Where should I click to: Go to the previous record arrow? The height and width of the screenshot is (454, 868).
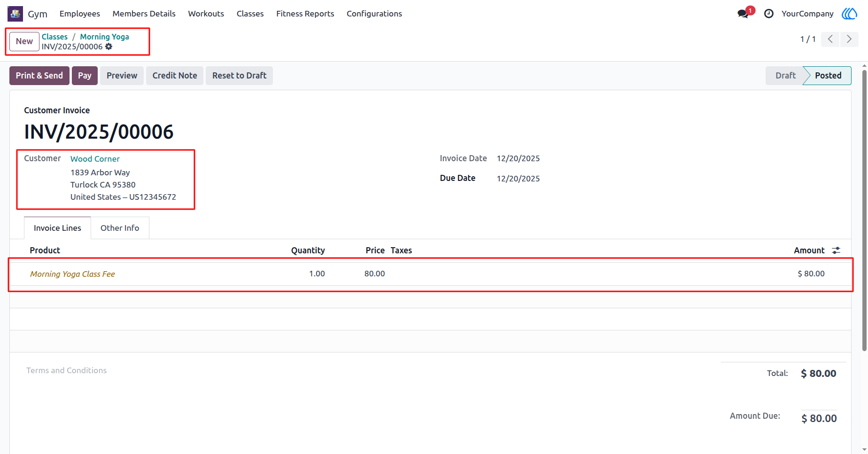coord(830,39)
